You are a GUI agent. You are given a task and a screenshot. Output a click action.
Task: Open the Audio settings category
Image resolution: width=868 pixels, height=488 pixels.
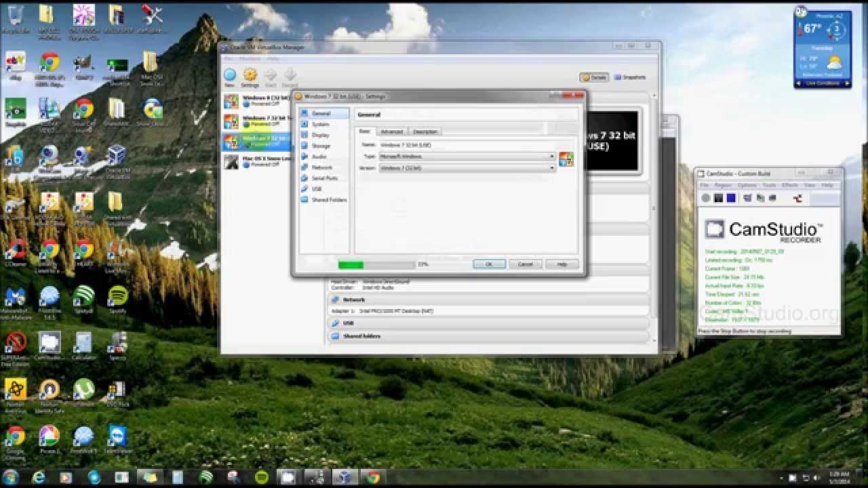[324, 157]
